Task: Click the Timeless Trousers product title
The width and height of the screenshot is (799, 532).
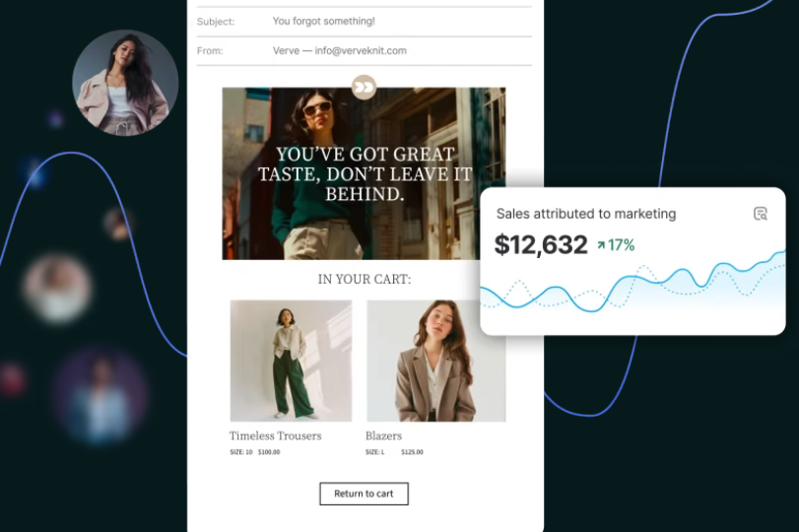Action: (x=275, y=435)
